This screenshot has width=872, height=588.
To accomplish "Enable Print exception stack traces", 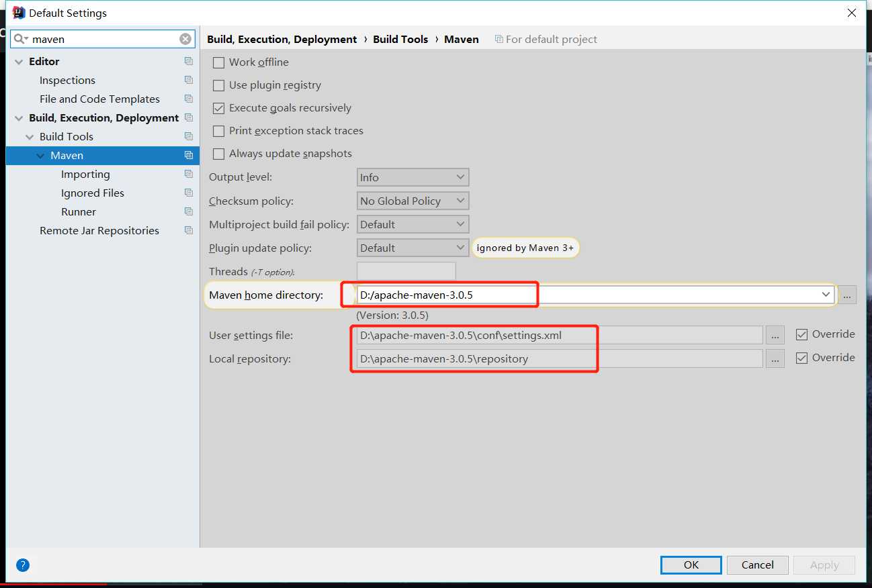I will [218, 131].
